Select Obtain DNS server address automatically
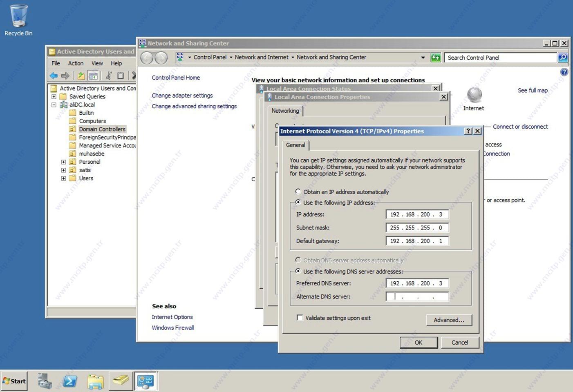573x392 pixels. pyautogui.click(x=298, y=260)
